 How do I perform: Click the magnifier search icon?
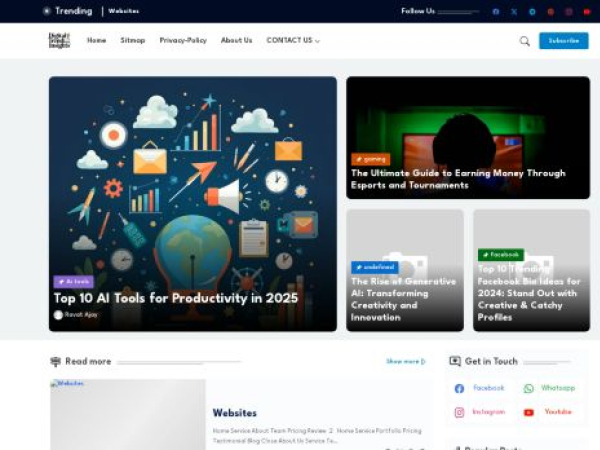tap(524, 41)
